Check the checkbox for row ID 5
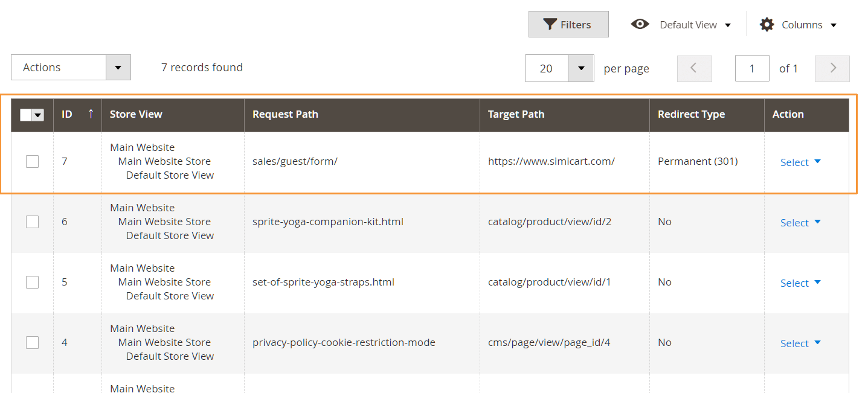The height and width of the screenshot is (393, 868). click(x=32, y=282)
